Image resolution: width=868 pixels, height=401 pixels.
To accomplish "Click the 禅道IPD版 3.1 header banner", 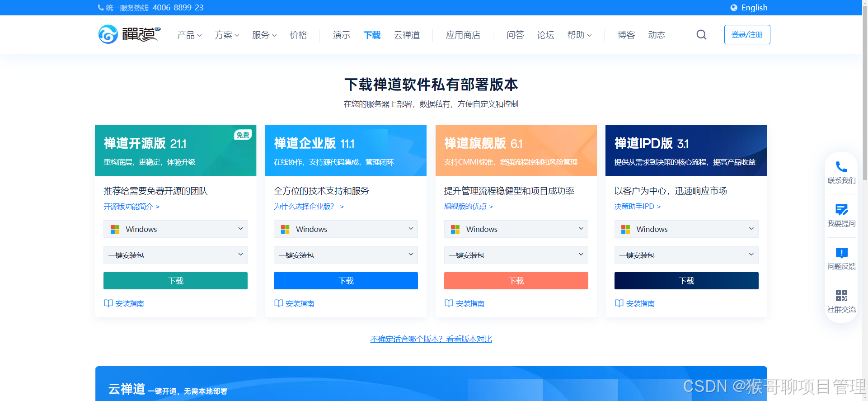I will point(686,150).
